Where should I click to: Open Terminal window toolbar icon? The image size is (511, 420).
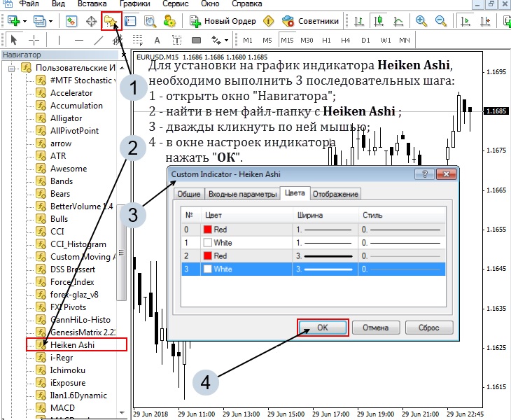click(130, 21)
